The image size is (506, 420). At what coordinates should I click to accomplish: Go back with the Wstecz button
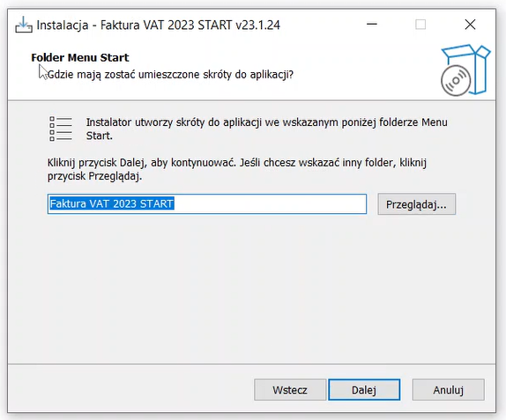[290, 390]
